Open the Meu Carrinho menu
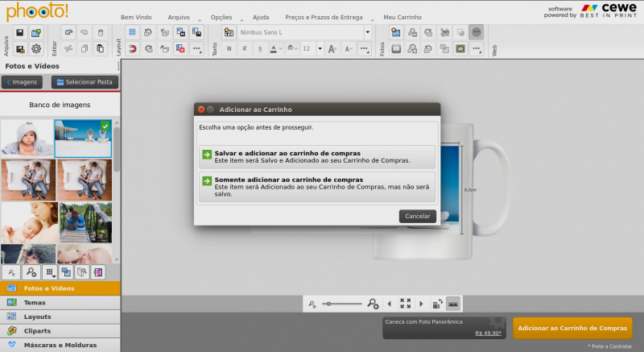This screenshot has width=644, height=352. (x=402, y=17)
